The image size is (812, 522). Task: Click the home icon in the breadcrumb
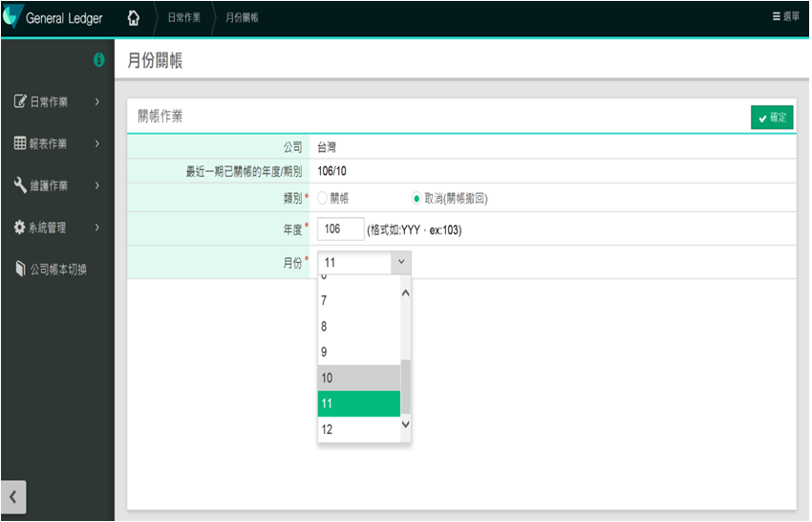(x=134, y=18)
